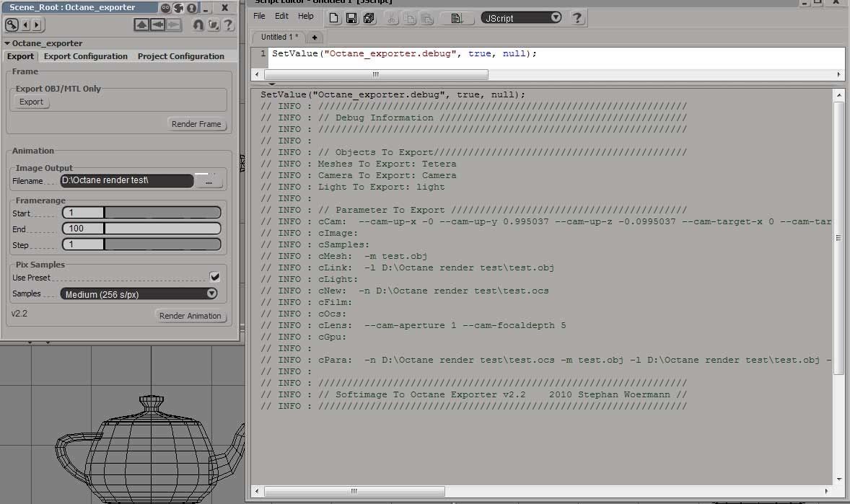The width and height of the screenshot is (850, 504).
Task: Click the Export button
Action: [32, 102]
